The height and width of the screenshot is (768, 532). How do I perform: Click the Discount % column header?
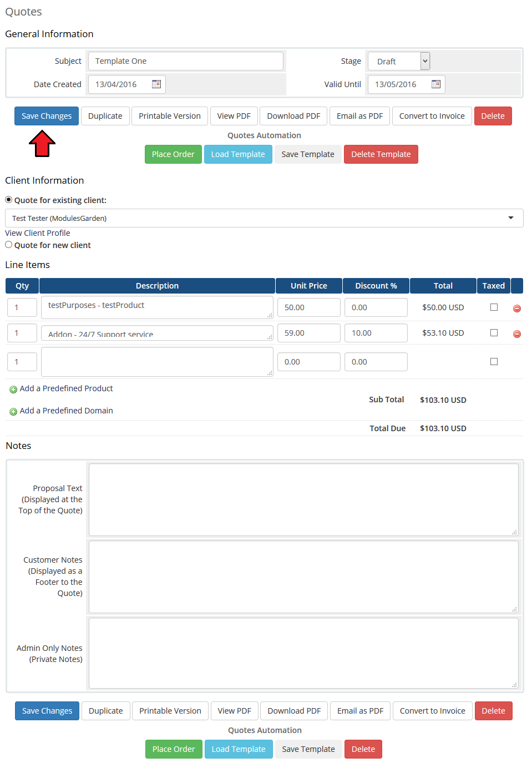coord(376,286)
